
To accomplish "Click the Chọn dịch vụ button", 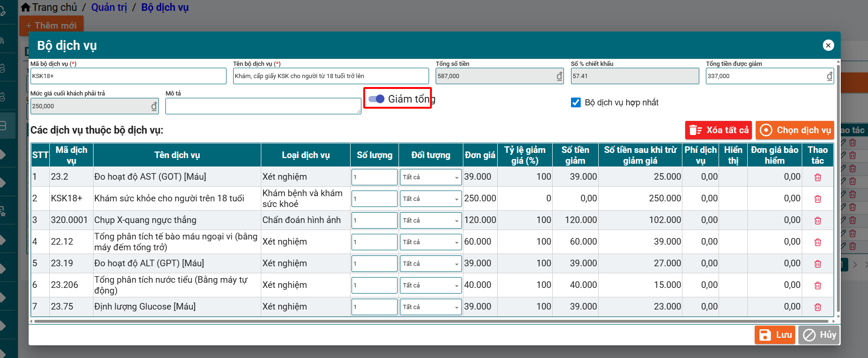I will (x=795, y=130).
